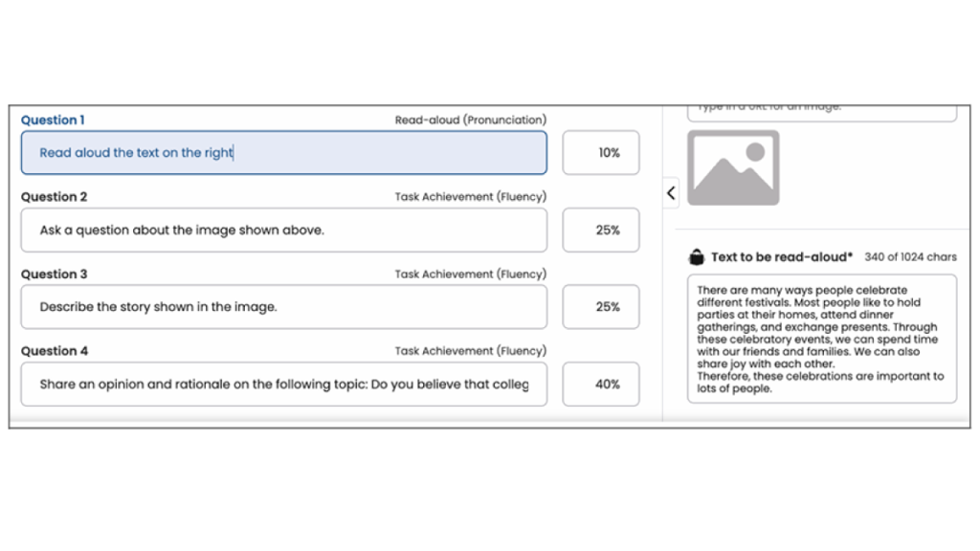
Task: Open Task Achievement (Fluency) type for Question 2
Action: click(470, 197)
